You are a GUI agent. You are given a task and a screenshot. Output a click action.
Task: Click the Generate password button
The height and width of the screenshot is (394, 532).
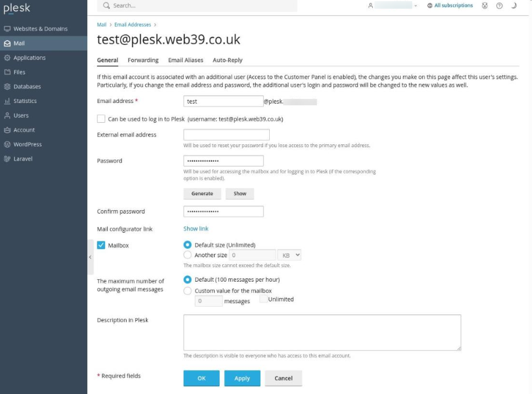click(x=202, y=194)
